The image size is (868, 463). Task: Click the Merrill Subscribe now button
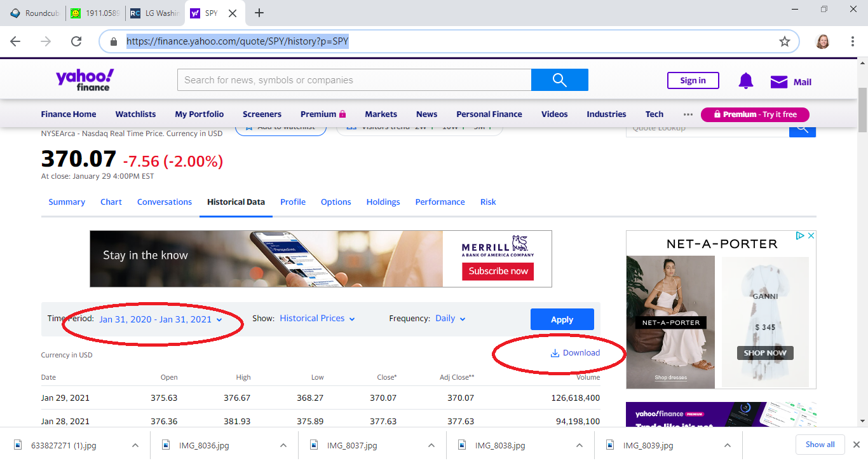pos(498,271)
